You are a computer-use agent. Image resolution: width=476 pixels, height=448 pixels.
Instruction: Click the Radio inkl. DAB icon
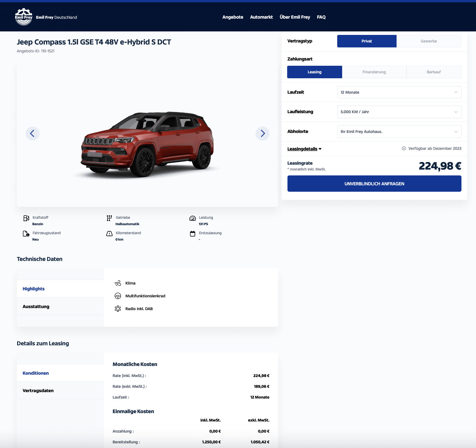[x=118, y=309]
